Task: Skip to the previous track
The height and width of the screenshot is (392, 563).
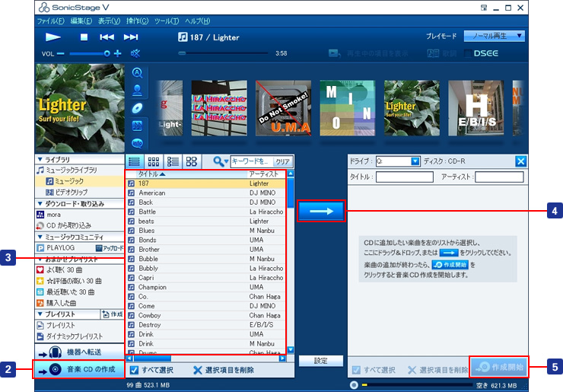Action: (107, 37)
